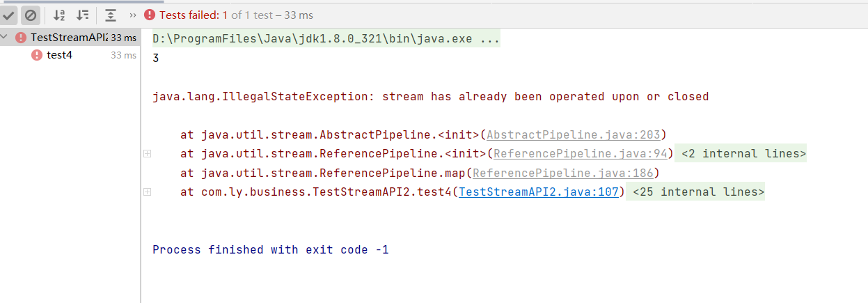868x303 pixels.
Task: Click the fold plus icon beside TestStreamAPI2.test4 line
Action: tap(147, 192)
